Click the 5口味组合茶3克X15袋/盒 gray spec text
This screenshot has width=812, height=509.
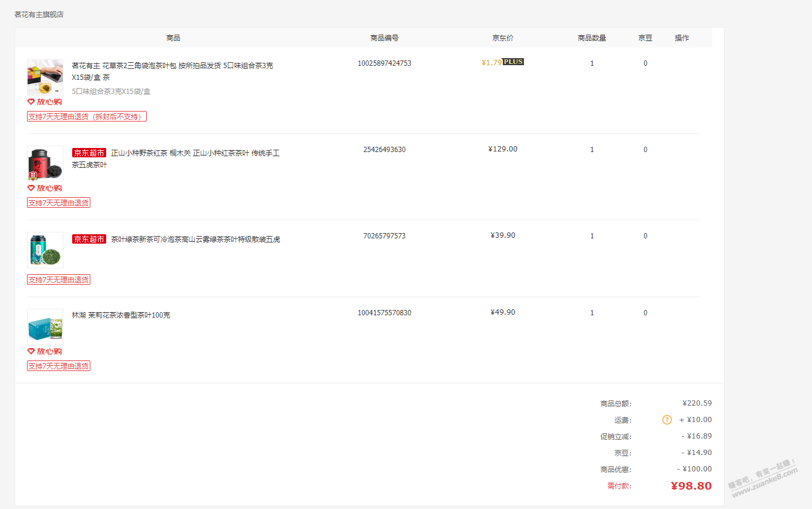click(x=111, y=91)
